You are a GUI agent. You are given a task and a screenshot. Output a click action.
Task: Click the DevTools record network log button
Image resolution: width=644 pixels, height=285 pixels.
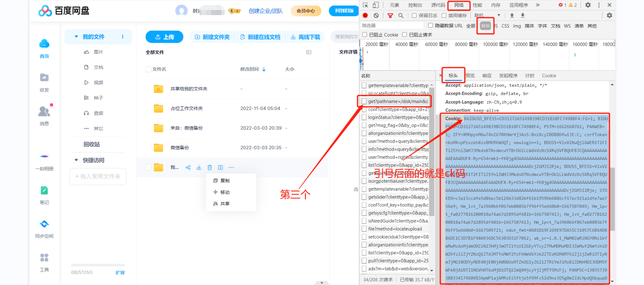[365, 15]
